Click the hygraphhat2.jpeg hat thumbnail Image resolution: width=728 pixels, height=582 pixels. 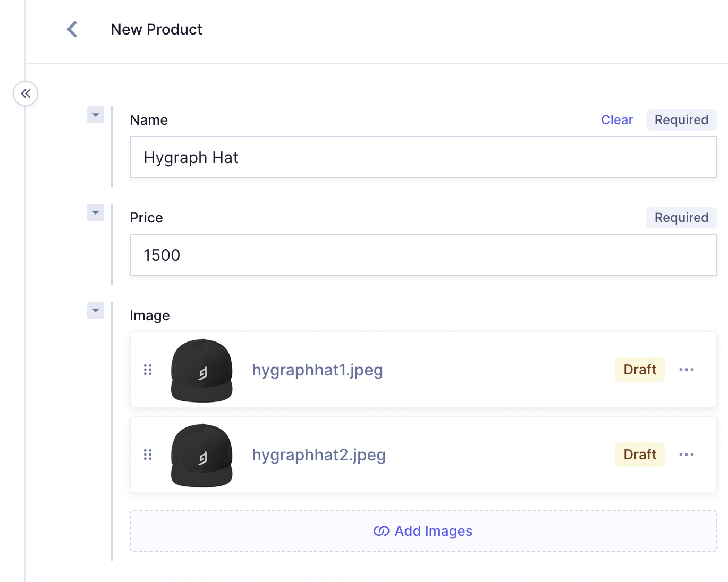click(x=201, y=455)
